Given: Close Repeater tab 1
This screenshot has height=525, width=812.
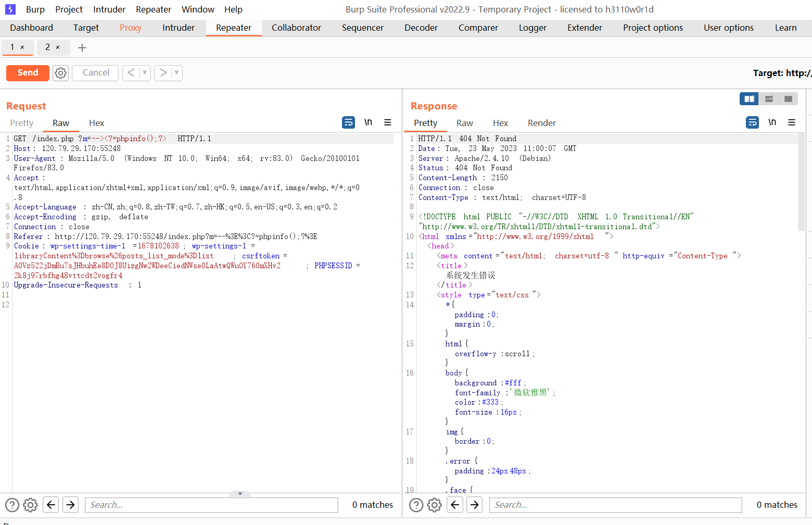Looking at the screenshot, I should [22, 47].
